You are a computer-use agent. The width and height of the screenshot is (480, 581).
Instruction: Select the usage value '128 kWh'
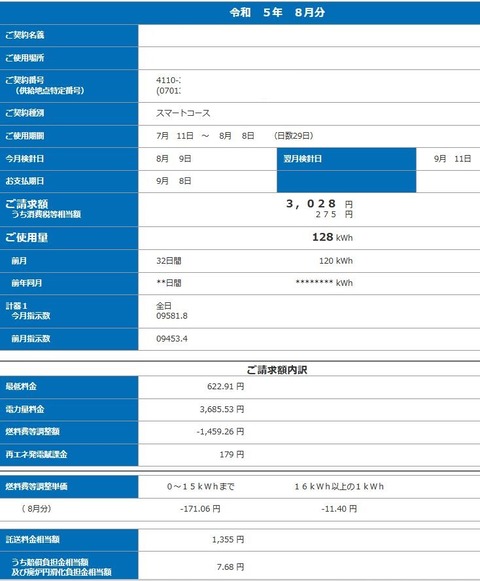tap(332, 237)
